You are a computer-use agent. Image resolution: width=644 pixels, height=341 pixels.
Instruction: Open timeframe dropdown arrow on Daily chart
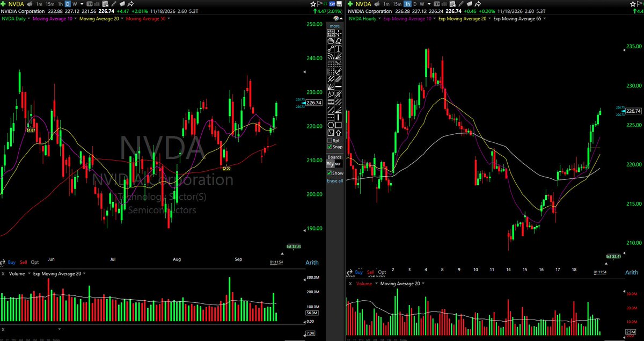coord(82,4)
